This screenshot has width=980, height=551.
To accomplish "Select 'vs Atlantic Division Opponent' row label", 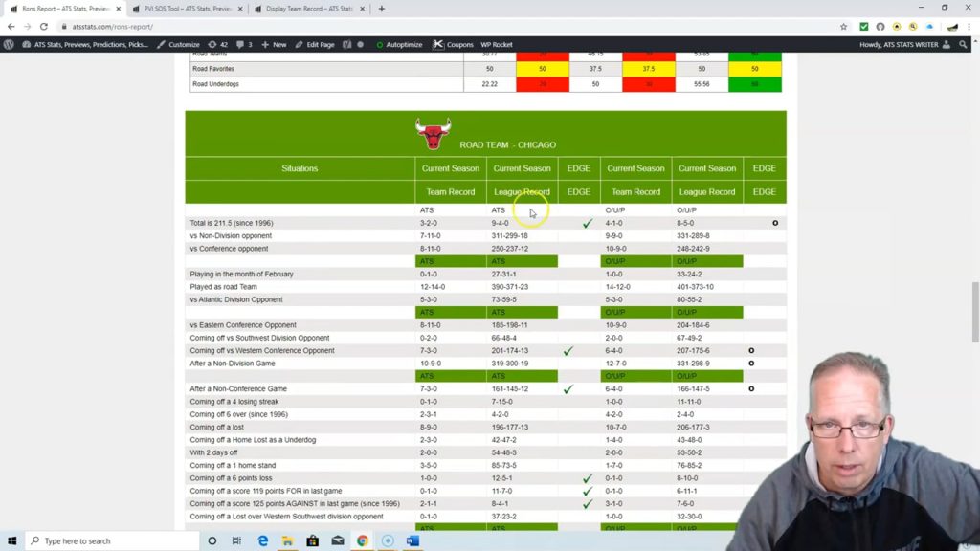I will click(x=236, y=299).
